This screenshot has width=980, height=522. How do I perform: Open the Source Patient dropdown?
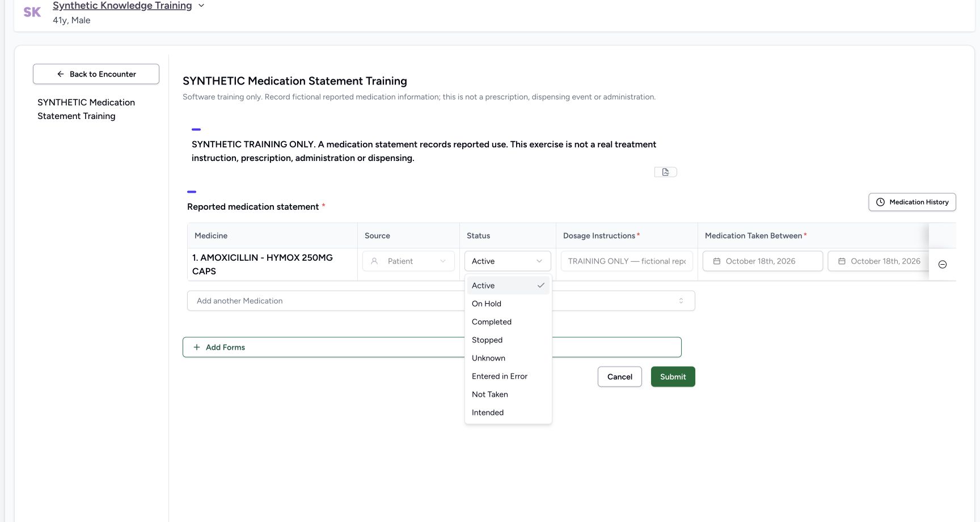(408, 261)
